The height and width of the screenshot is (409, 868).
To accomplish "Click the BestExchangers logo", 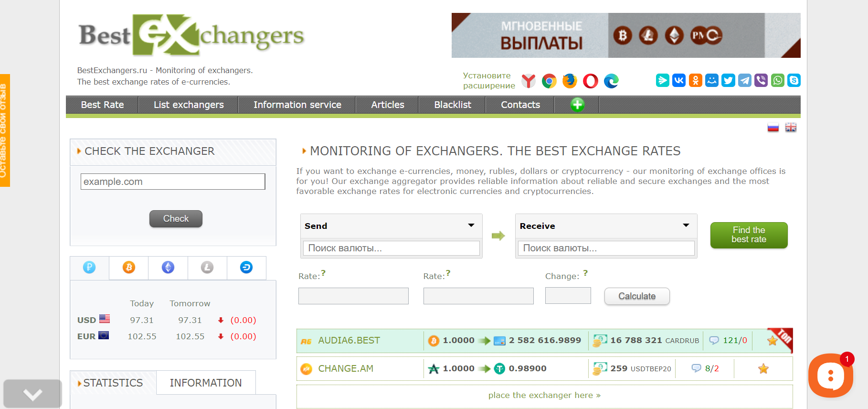I will (x=191, y=35).
